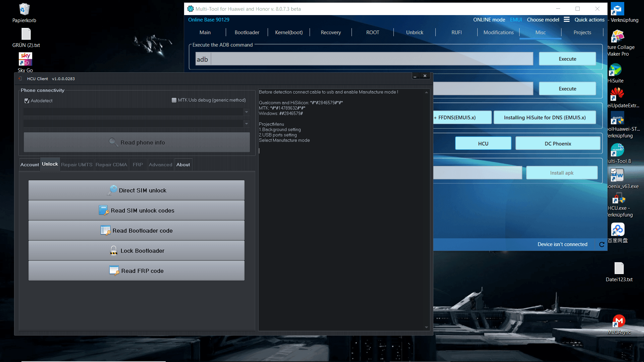The image size is (644, 362).
Task: Click Read SIM unlock codes button
Action: pyautogui.click(x=137, y=210)
